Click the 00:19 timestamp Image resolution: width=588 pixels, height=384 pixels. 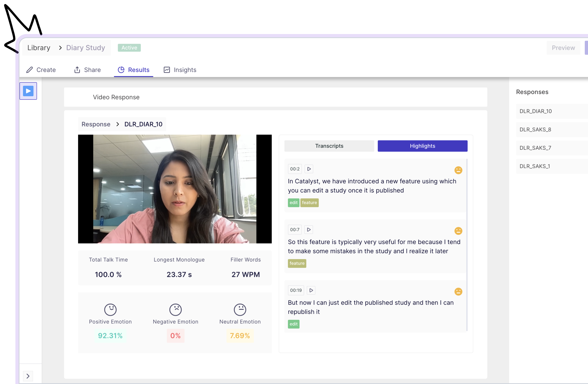pos(296,290)
